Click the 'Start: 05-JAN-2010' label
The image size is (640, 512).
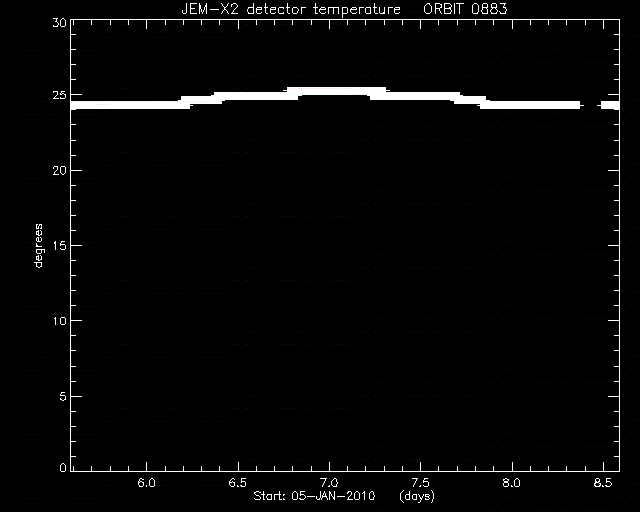coord(314,496)
